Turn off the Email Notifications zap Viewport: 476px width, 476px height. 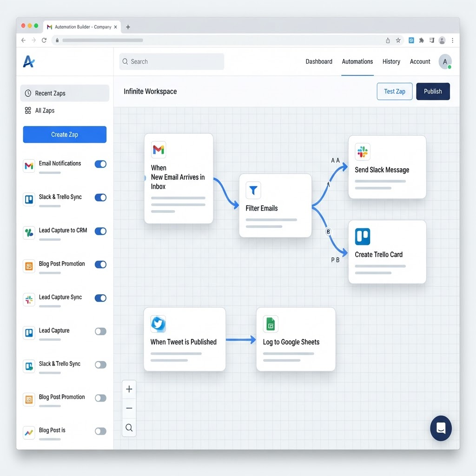100,164
